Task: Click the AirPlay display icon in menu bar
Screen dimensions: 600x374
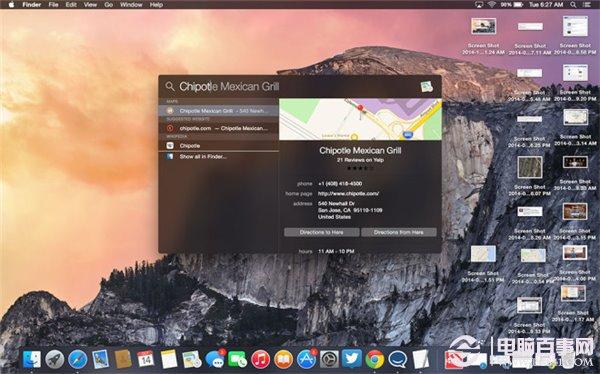Action: [x=479, y=5]
